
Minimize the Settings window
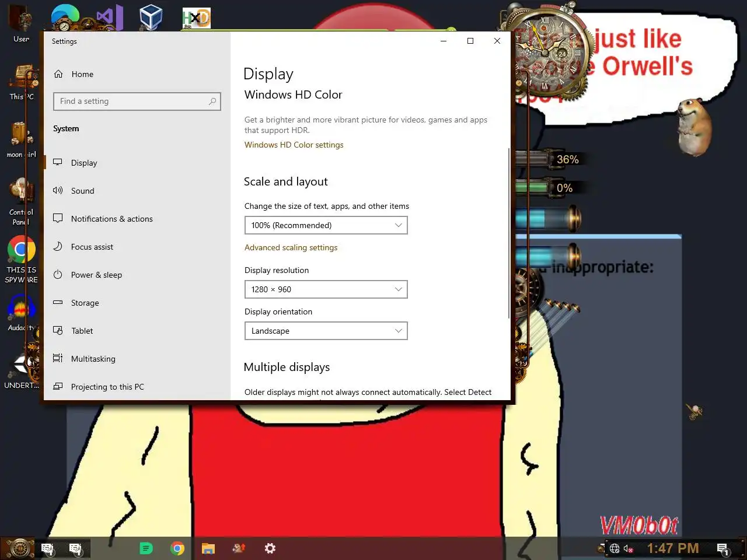point(444,41)
